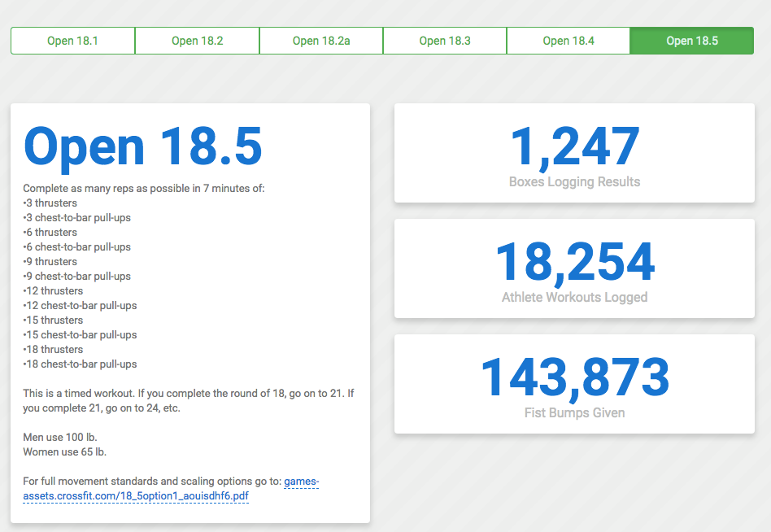
Task: Click the '18 chest-to-bar pull-ups' line
Action: (x=80, y=364)
